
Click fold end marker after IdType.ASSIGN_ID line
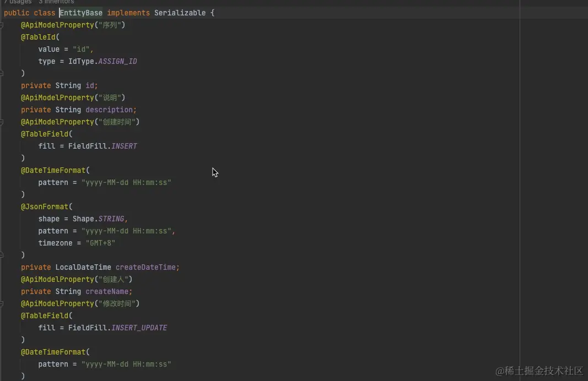2,73
